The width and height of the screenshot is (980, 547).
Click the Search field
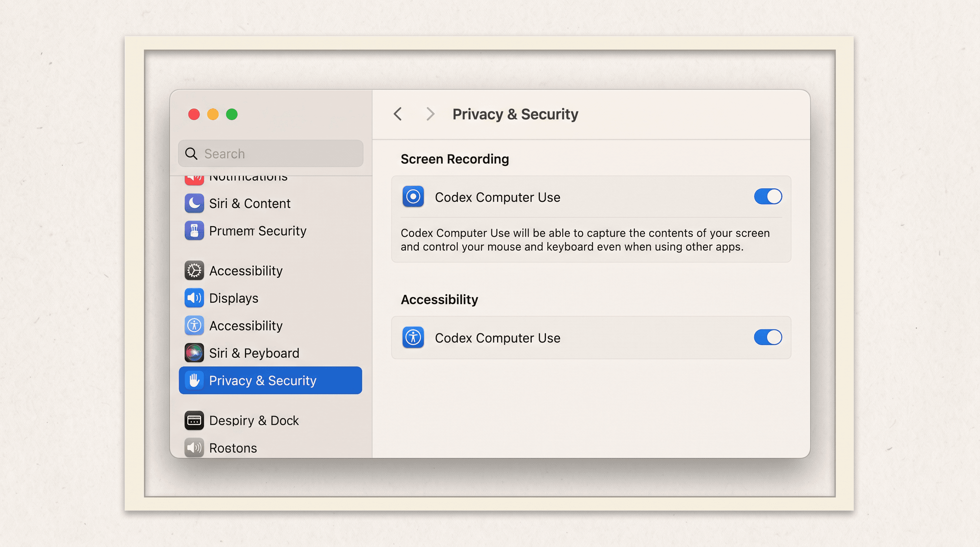[x=271, y=153]
